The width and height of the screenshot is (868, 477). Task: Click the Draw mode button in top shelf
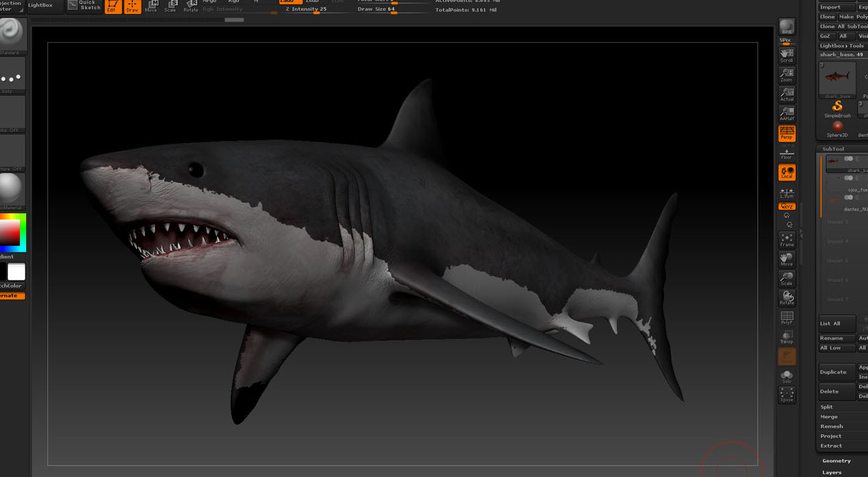(x=132, y=7)
